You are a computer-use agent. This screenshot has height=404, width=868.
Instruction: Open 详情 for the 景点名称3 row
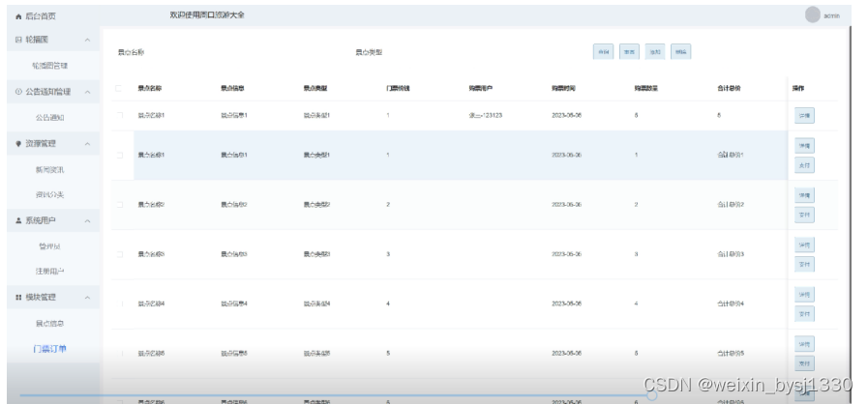[804, 245]
